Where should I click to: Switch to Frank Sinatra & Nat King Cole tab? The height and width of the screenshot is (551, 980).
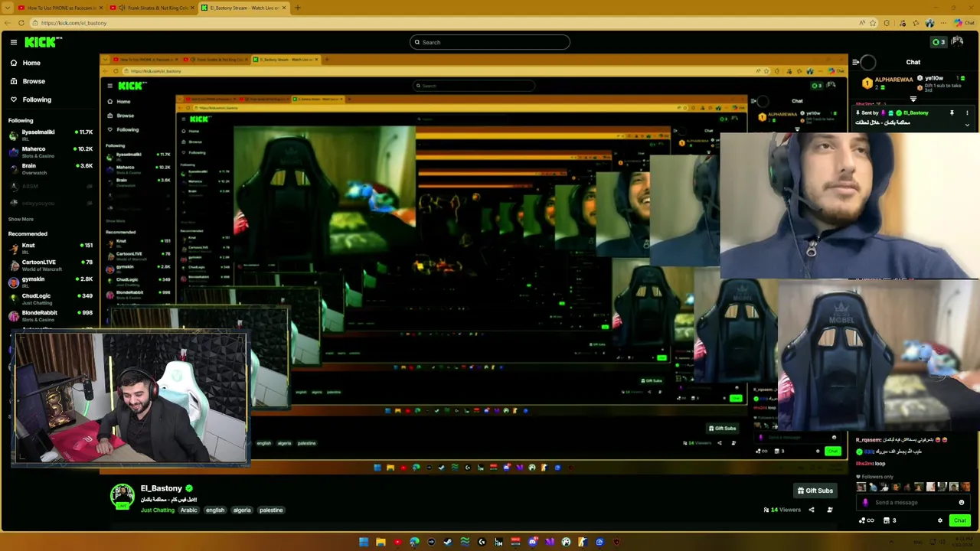tap(152, 8)
